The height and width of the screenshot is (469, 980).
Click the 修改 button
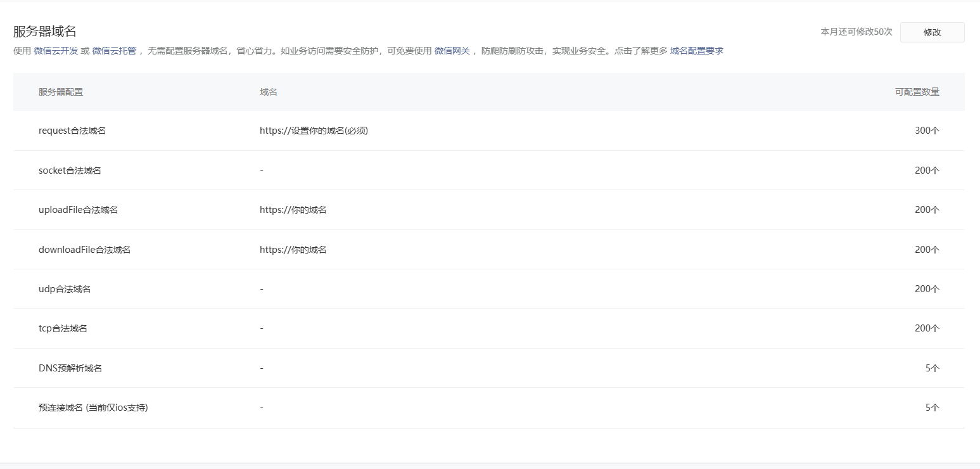932,32
